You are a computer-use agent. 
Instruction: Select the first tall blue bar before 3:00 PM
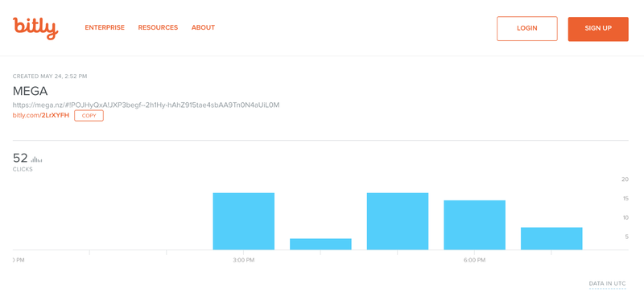pyautogui.click(x=244, y=221)
